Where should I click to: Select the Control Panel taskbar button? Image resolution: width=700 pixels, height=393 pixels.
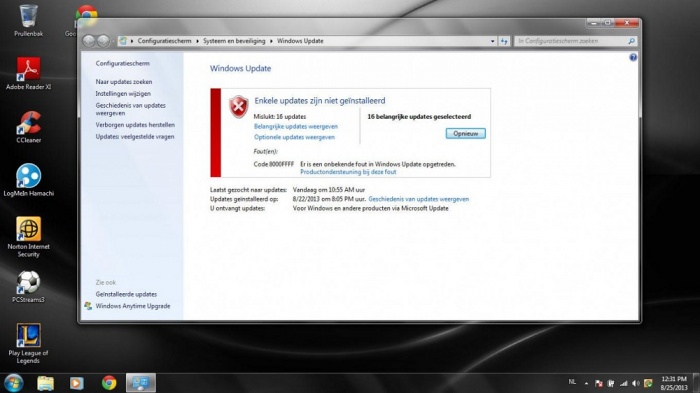(141, 383)
